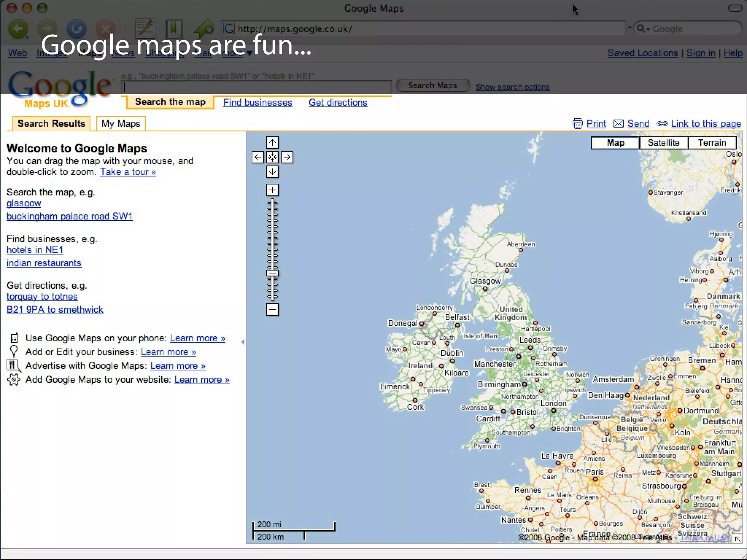Switch map view to Satellite
The width and height of the screenshot is (747, 560).
click(x=663, y=143)
